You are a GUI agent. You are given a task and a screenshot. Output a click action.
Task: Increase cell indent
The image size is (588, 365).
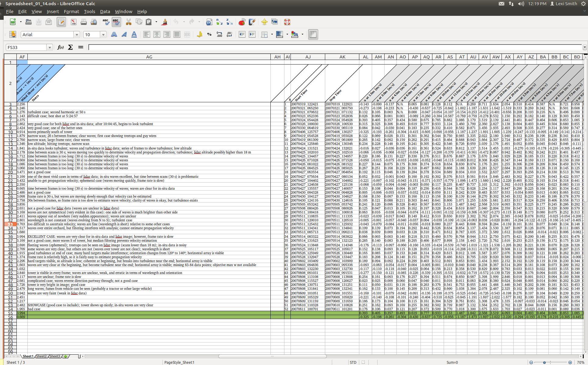click(252, 34)
